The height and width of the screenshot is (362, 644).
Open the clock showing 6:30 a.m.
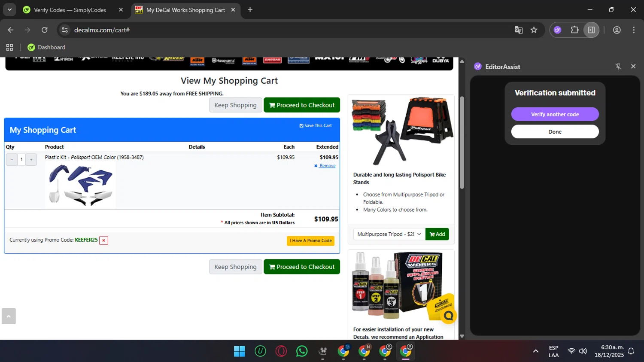(x=609, y=351)
